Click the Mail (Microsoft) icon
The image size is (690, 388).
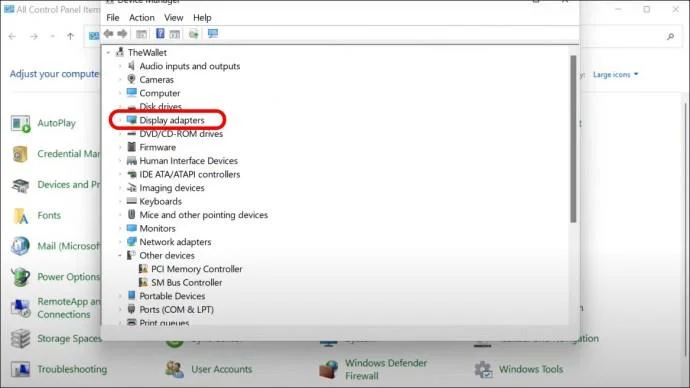click(x=20, y=246)
